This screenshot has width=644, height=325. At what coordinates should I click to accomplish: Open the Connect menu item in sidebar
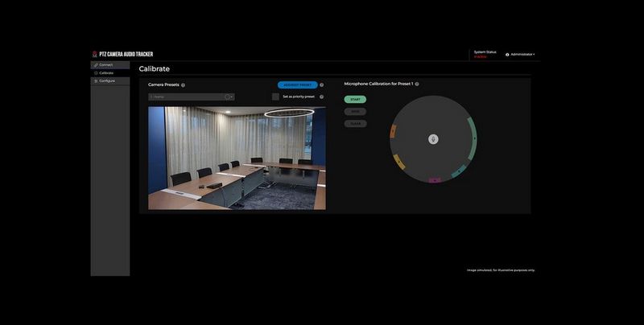pos(110,65)
